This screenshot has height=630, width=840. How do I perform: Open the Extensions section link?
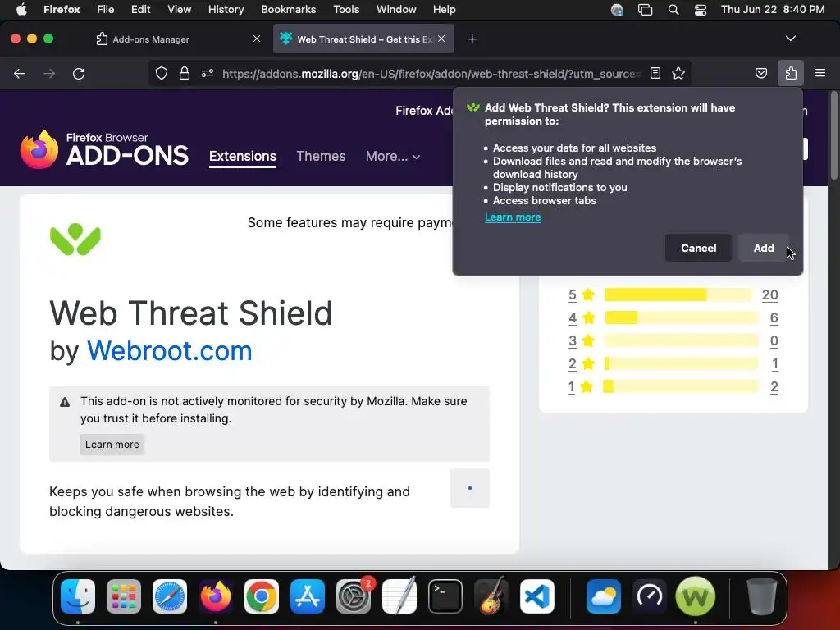click(243, 156)
